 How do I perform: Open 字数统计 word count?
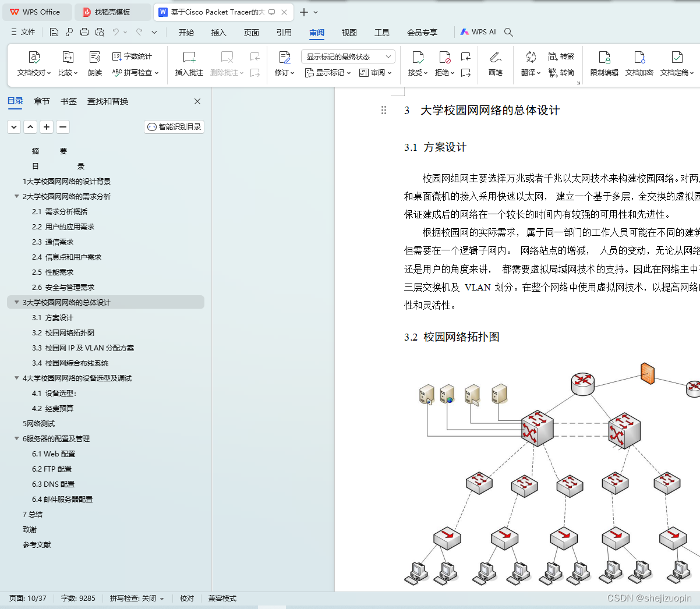(132, 56)
